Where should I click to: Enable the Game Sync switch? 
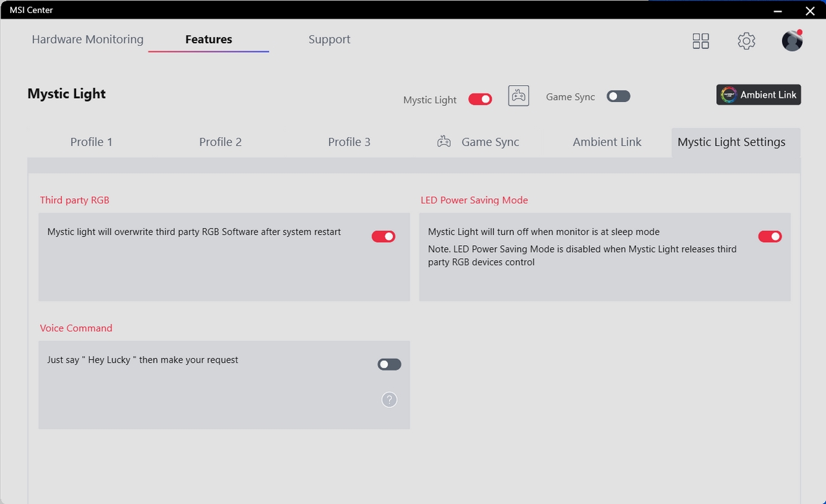tap(618, 96)
